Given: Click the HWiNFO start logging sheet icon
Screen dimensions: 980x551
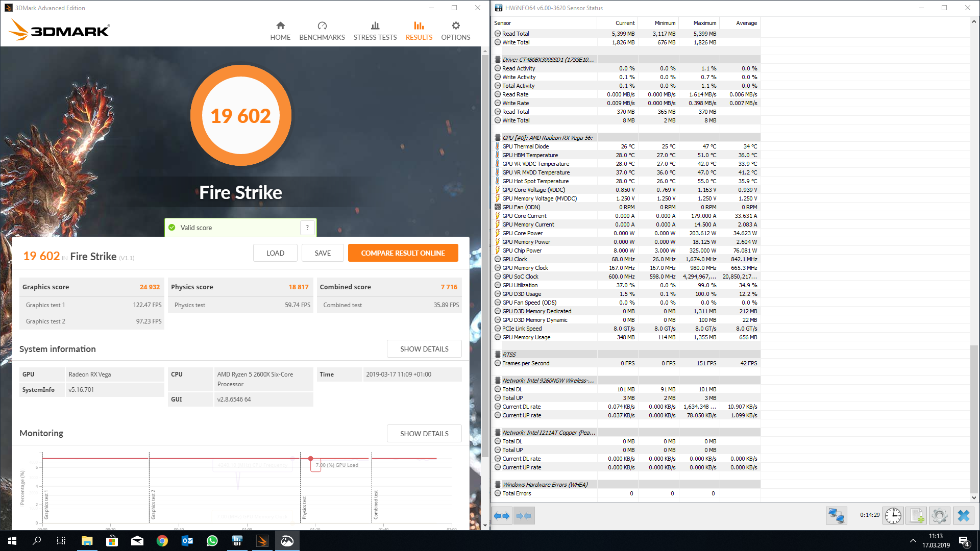Looking at the screenshot, I should 917,516.
